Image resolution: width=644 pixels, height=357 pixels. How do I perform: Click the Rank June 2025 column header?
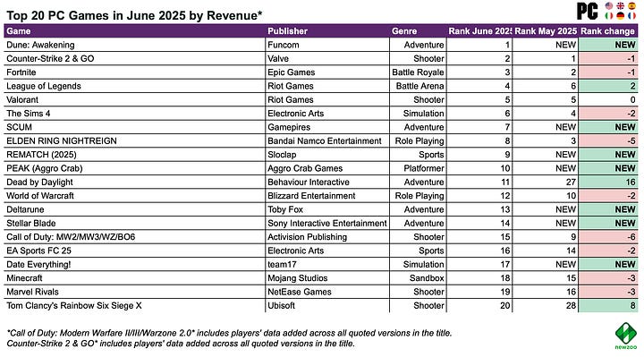tap(479, 31)
